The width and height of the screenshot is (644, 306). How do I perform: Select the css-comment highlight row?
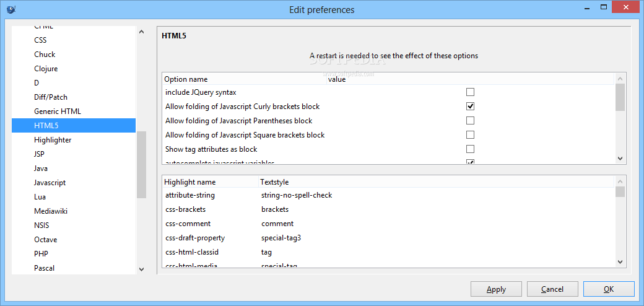pyautogui.click(x=389, y=224)
